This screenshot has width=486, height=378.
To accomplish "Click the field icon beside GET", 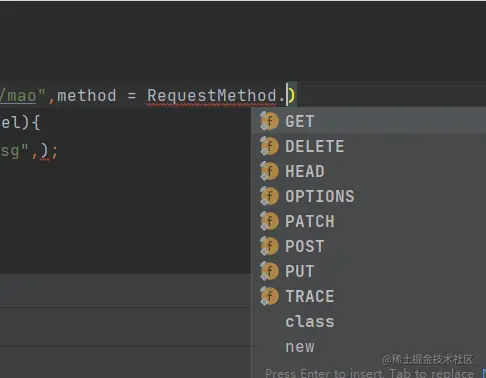I will pyautogui.click(x=269, y=121).
